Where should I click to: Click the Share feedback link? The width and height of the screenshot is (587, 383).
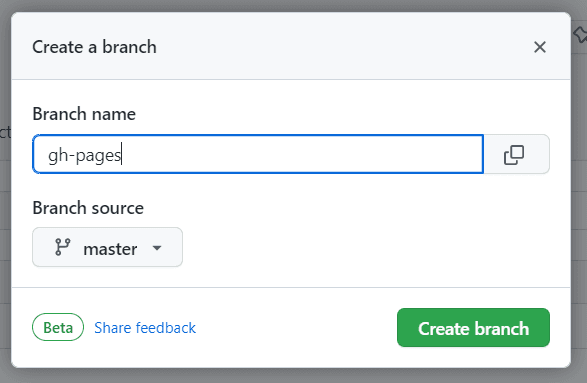pos(145,328)
